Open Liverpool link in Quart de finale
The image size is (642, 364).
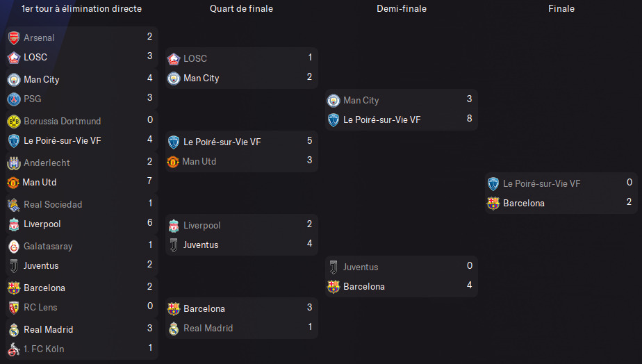[x=202, y=226]
